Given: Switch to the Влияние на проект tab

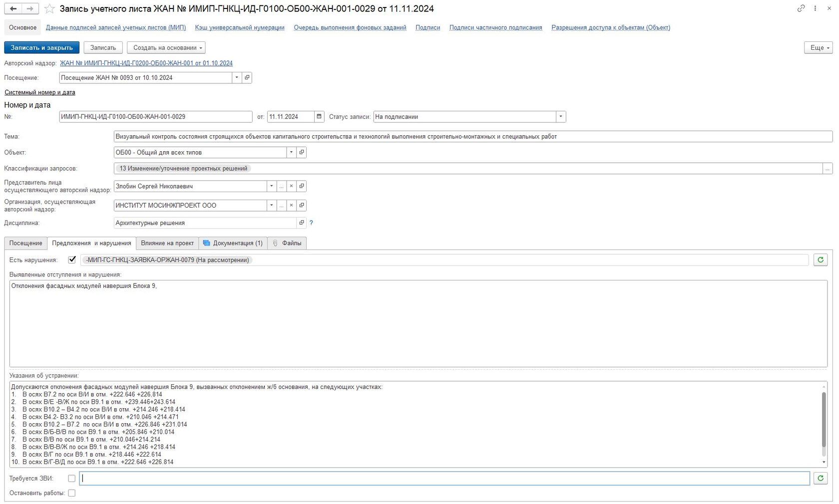Looking at the screenshot, I should (x=167, y=243).
